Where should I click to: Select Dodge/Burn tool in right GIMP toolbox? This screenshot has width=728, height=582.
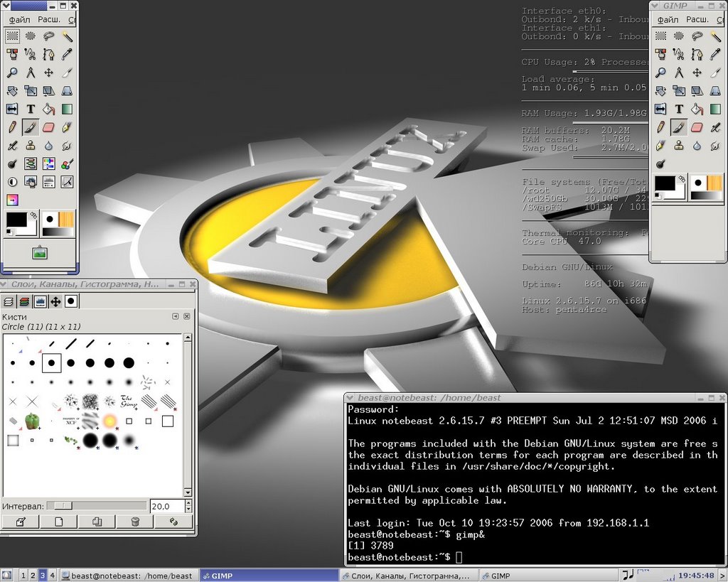660,163
